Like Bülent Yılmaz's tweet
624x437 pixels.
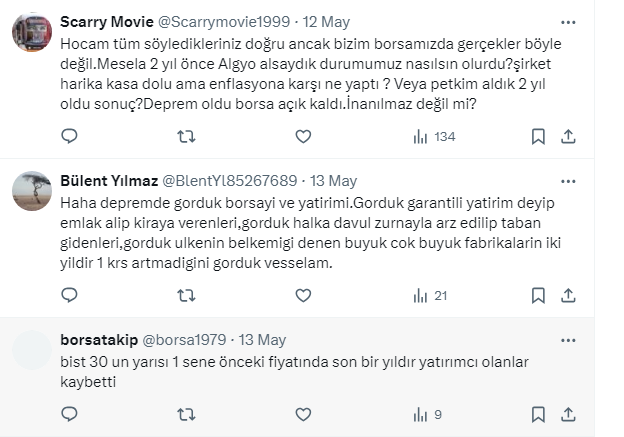pos(303,295)
